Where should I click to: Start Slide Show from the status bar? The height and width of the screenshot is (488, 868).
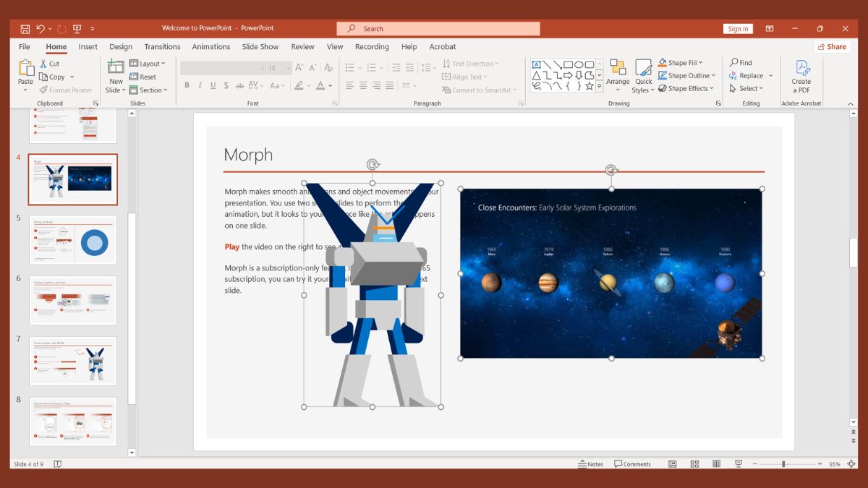click(x=739, y=463)
